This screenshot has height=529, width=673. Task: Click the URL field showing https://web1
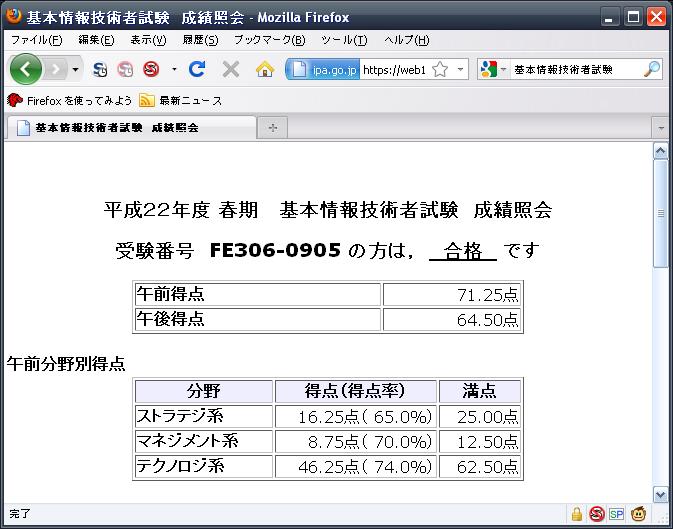click(394, 69)
